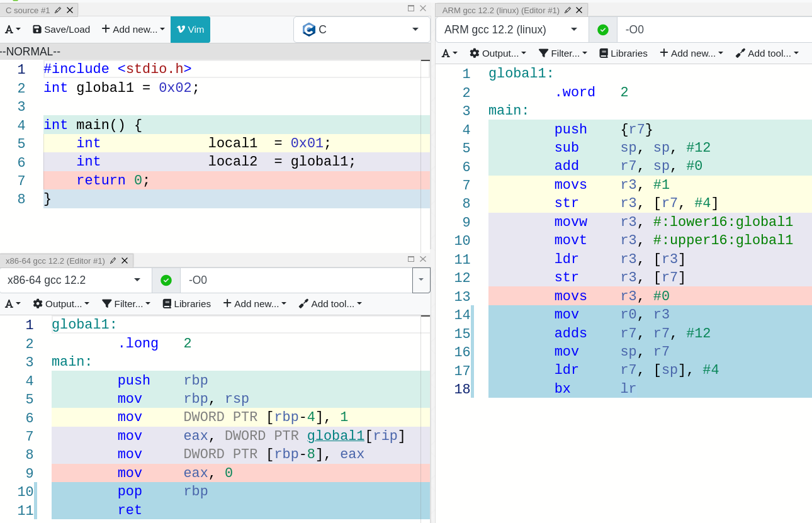Click x86-64 compiler green status checkmark
The height and width of the screenshot is (523, 812).
pos(166,280)
